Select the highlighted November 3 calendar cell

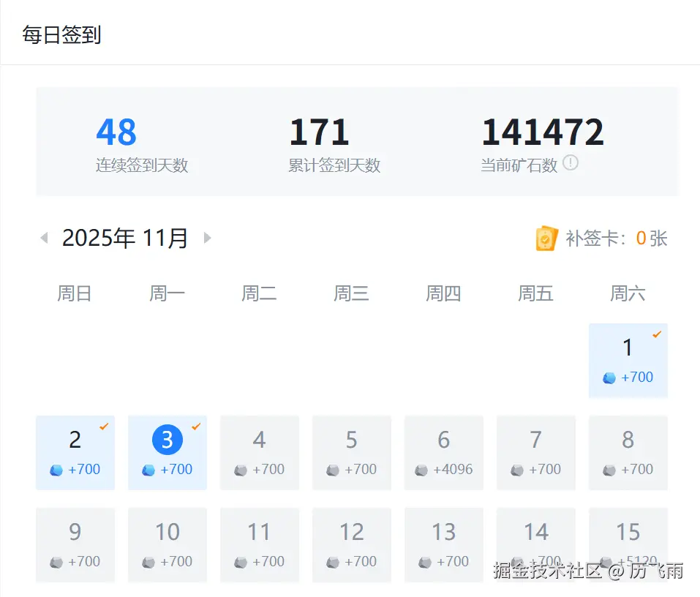(168, 452)
